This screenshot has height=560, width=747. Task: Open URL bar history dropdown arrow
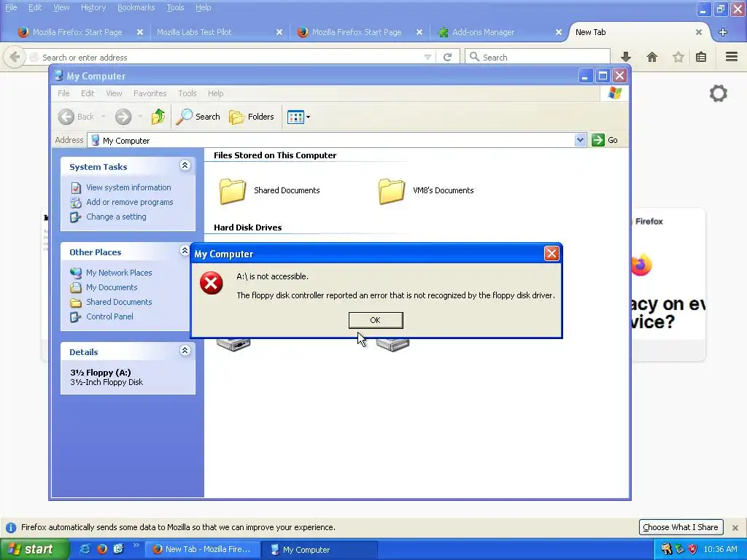[x=427, y=57]
